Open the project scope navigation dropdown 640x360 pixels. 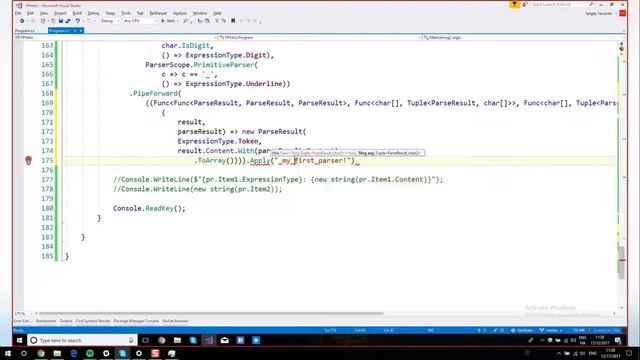(x=116, y=37)
